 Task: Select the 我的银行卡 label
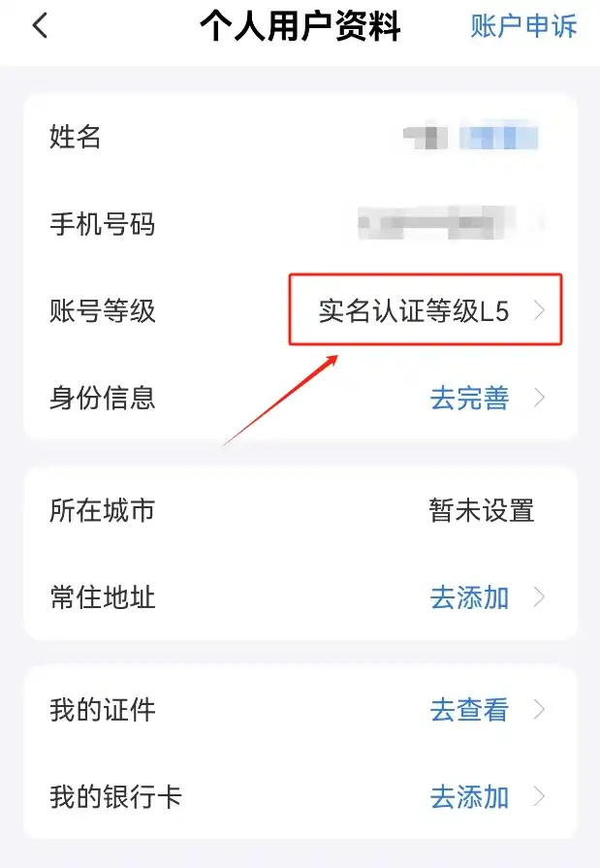coord(115,796)
